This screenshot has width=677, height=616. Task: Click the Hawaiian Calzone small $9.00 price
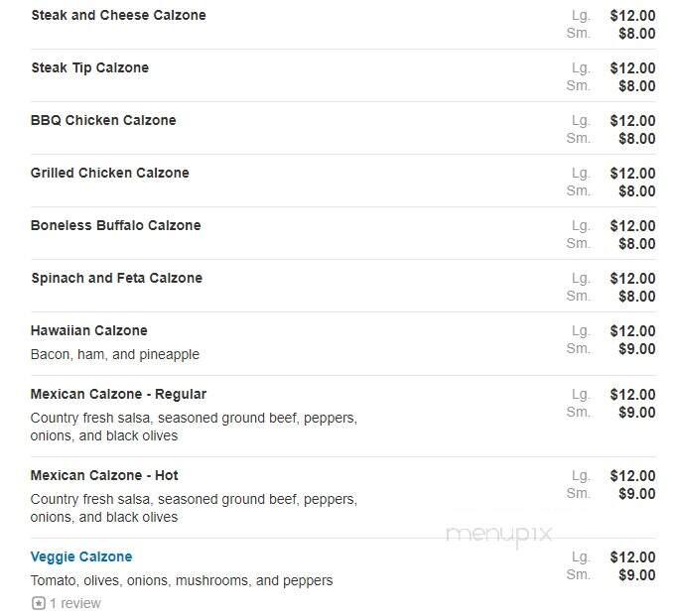(637, 348)
